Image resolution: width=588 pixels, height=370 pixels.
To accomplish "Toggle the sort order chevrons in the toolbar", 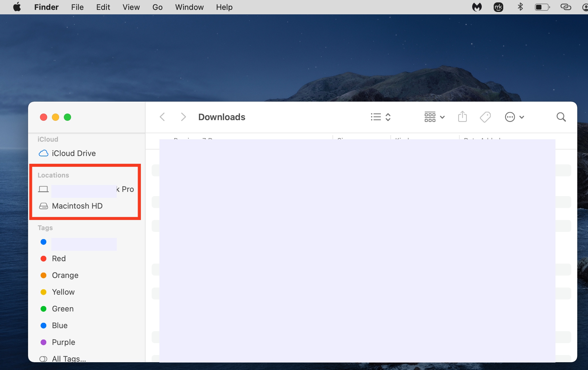I will click(388, 117).
